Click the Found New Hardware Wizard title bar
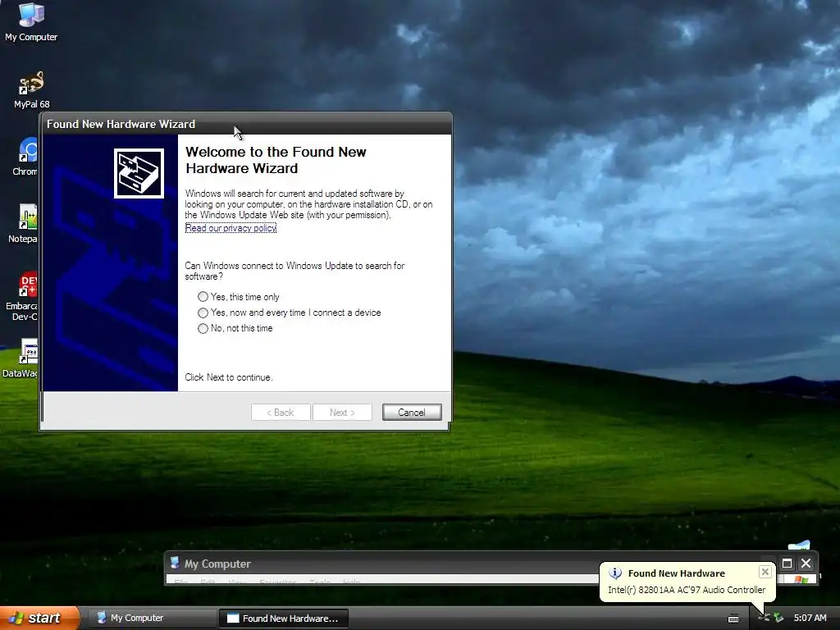This screenshot has width=840, height=630. pos(246,124)
